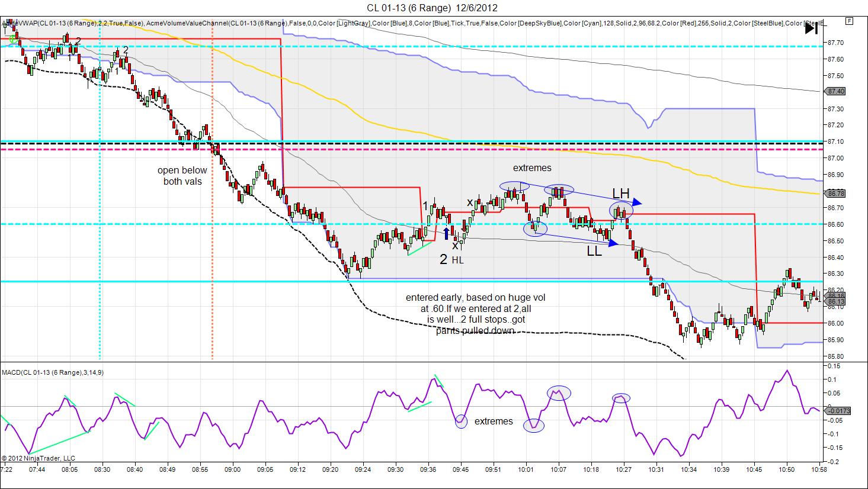Click the © 2012 NinjaTrader, LLC text
This screenshot has height=489, width=868.
coord(39,458)
